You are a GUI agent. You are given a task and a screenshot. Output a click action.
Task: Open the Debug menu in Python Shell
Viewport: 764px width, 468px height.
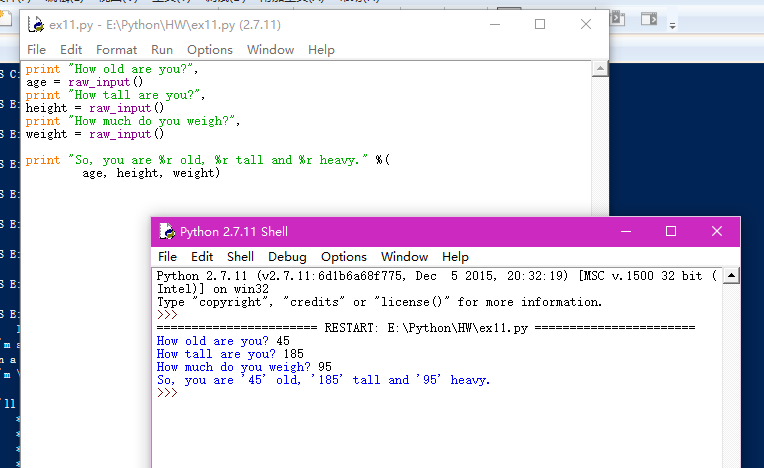click(287, 256)
